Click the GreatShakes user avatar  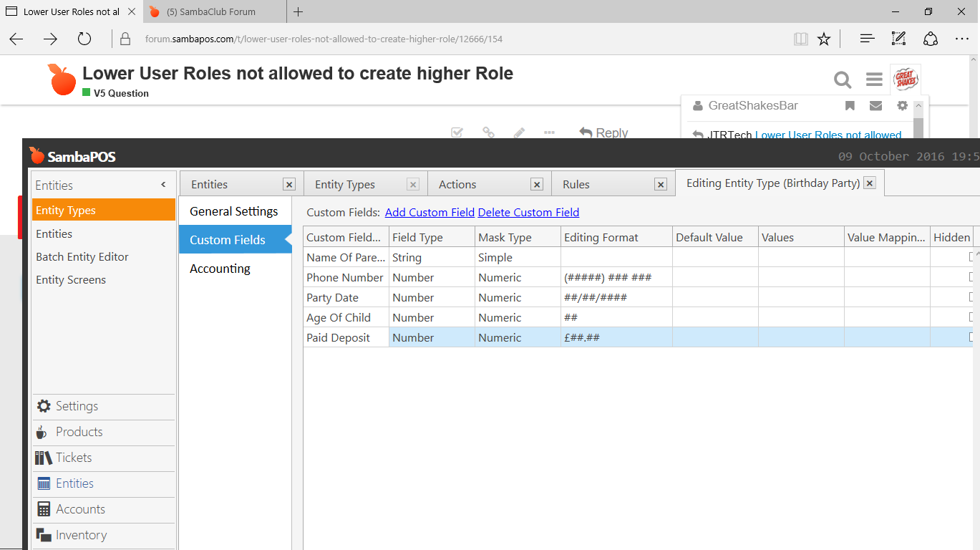tap(906, 79)
